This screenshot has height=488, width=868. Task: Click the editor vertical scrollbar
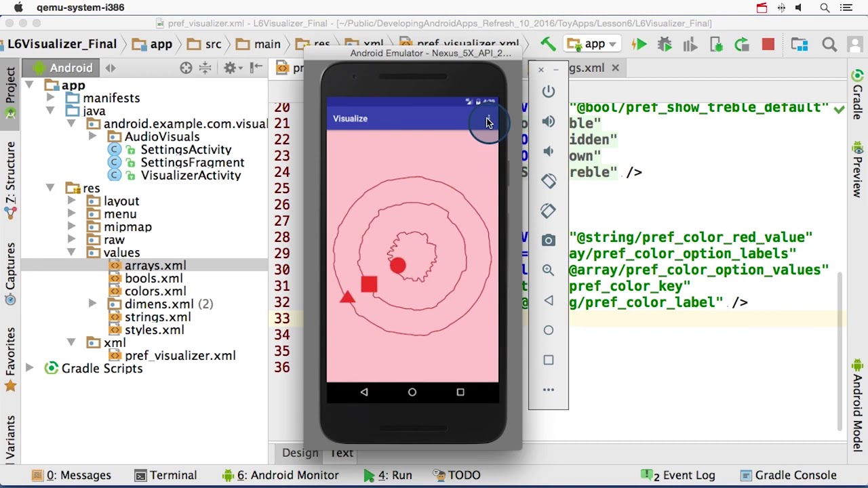click(x=841, y=352)
